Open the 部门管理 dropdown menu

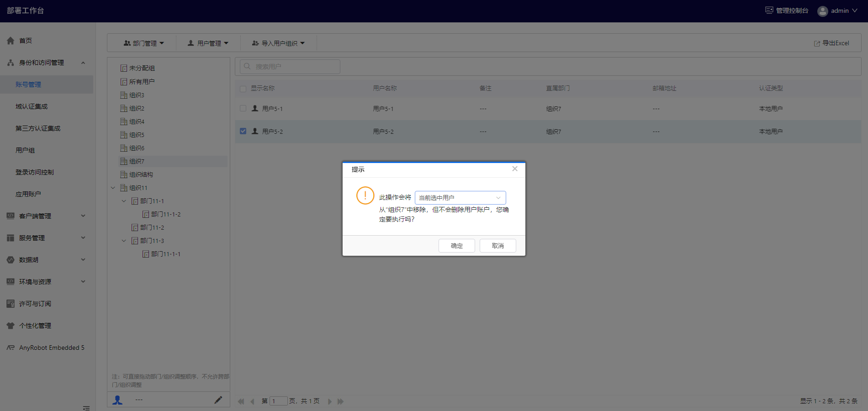coord(143,43)
